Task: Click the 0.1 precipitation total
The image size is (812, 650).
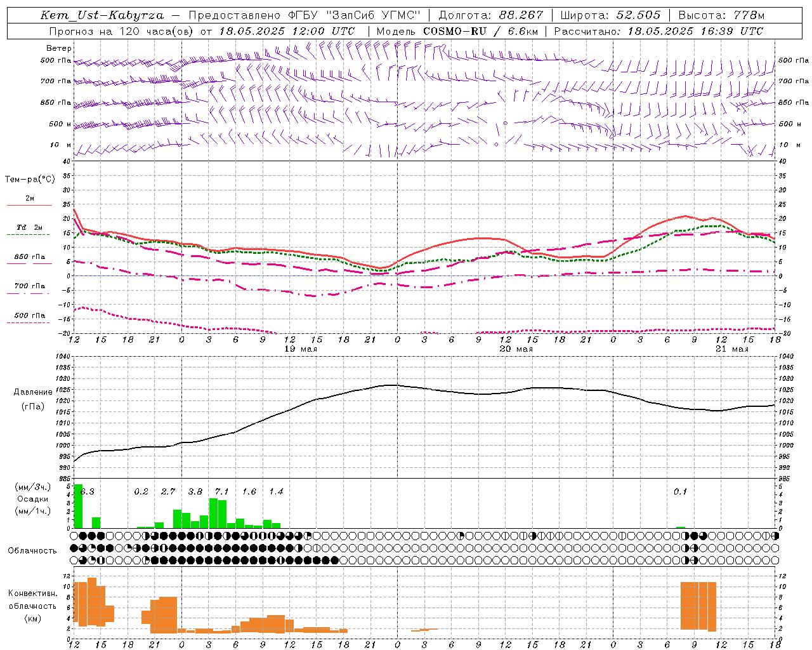Action: [680, 491]
